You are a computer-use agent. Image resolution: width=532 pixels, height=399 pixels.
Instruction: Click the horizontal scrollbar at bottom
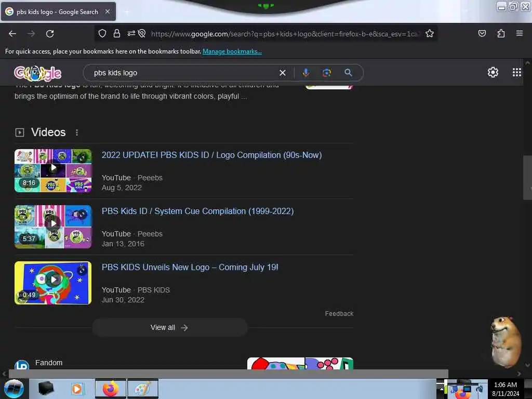pos(229,374)
